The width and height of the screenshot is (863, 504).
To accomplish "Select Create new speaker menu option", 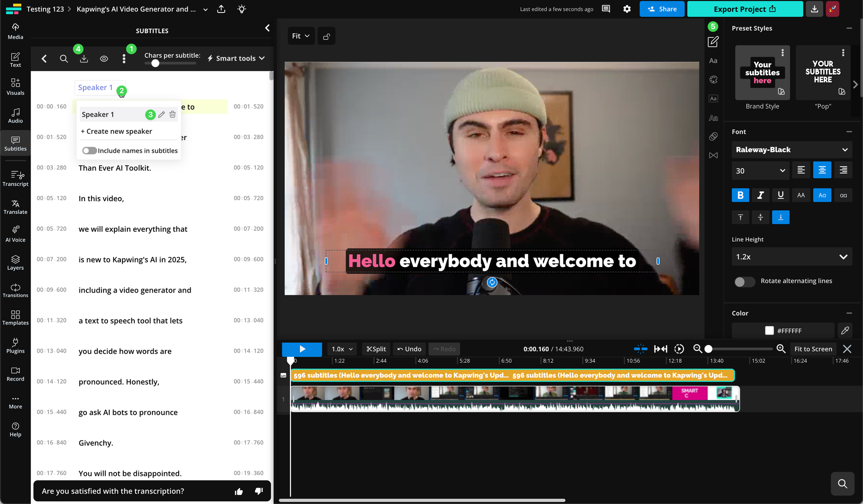I will 117,131.
